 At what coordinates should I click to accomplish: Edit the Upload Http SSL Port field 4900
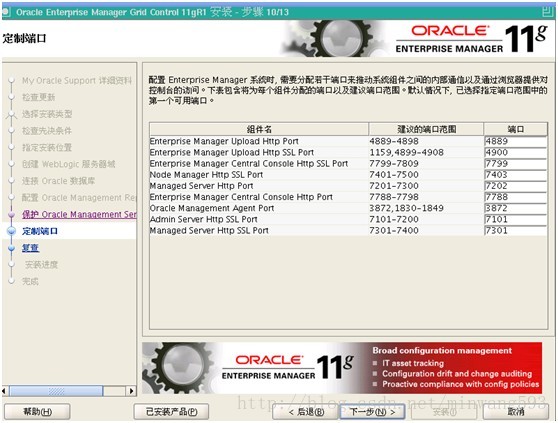coord(515,152)
